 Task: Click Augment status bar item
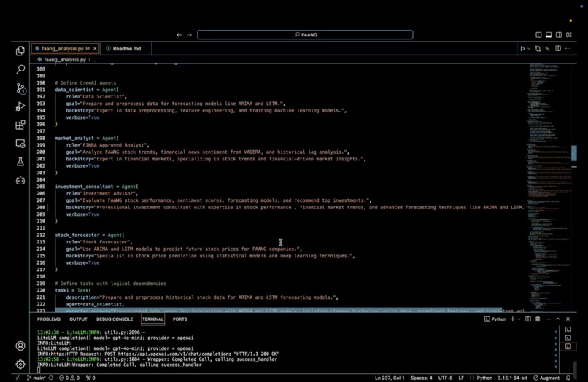(x=546, y=378)
